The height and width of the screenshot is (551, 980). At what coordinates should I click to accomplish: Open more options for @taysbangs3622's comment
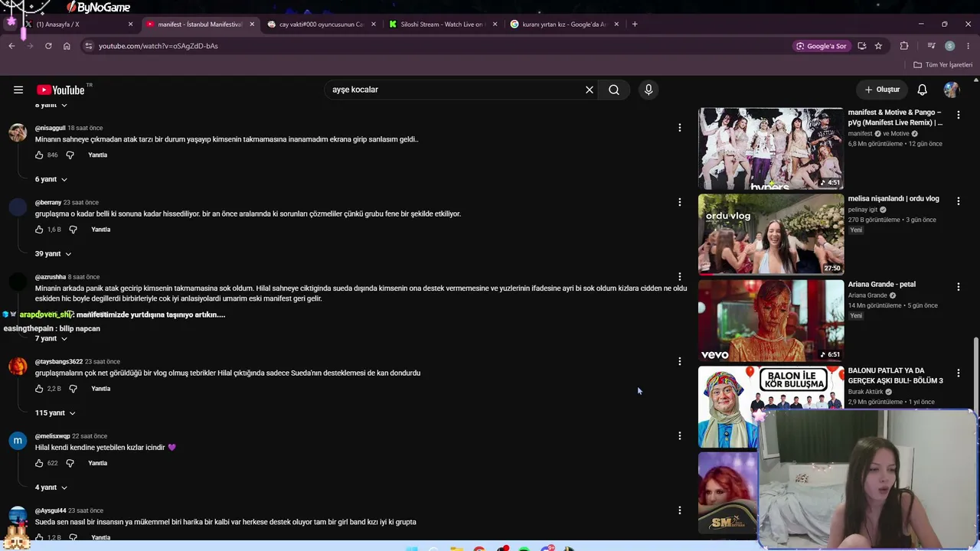679,361
